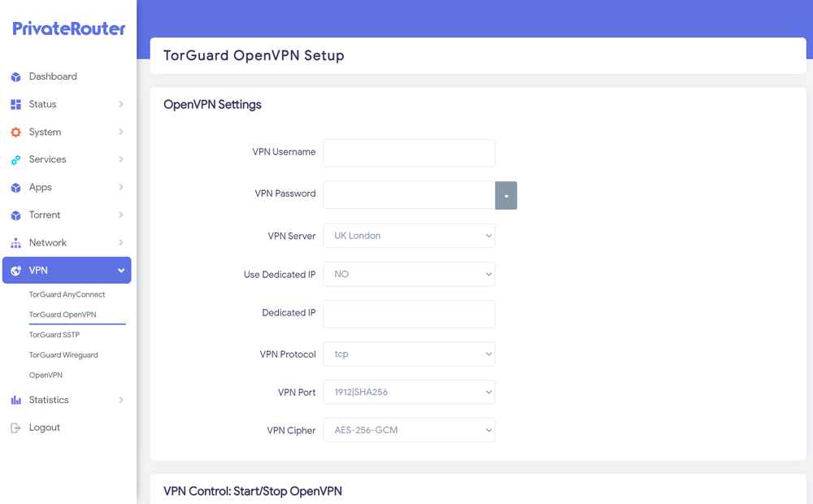Select the Statistics bar-chart icon
Viewport: 813px width, 504px height.
tap(17, 399)
